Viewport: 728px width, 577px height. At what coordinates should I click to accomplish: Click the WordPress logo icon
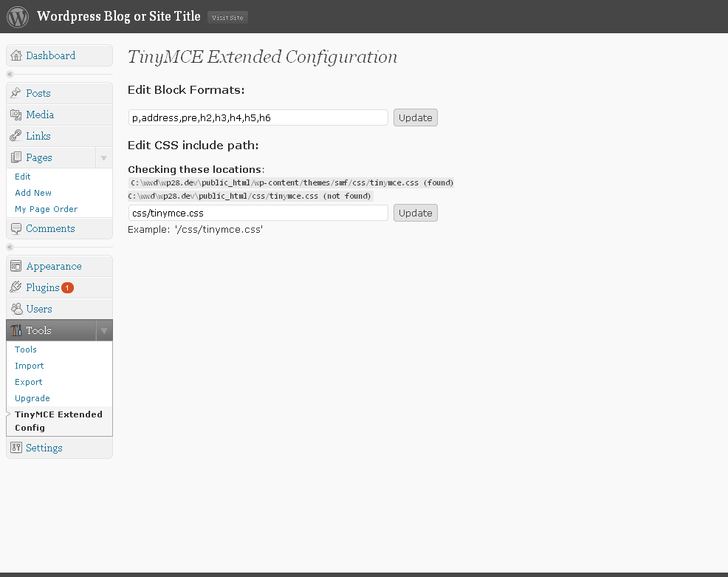[18, 17]
